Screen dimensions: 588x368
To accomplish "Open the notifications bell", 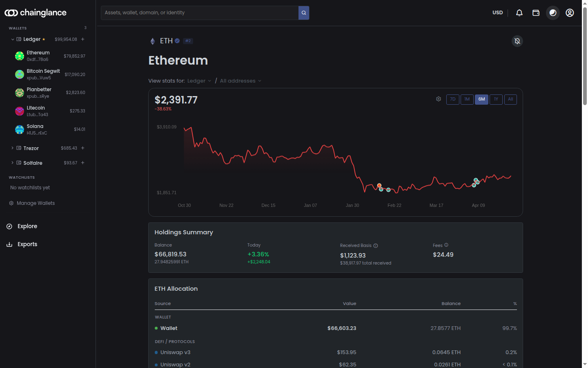I will [x=519, y=13].
